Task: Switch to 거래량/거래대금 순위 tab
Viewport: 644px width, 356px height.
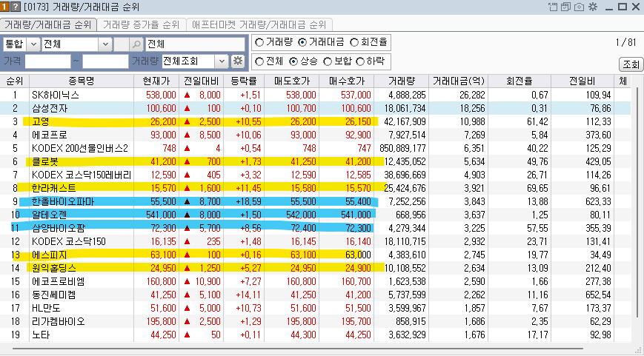Action: point(48,24)
